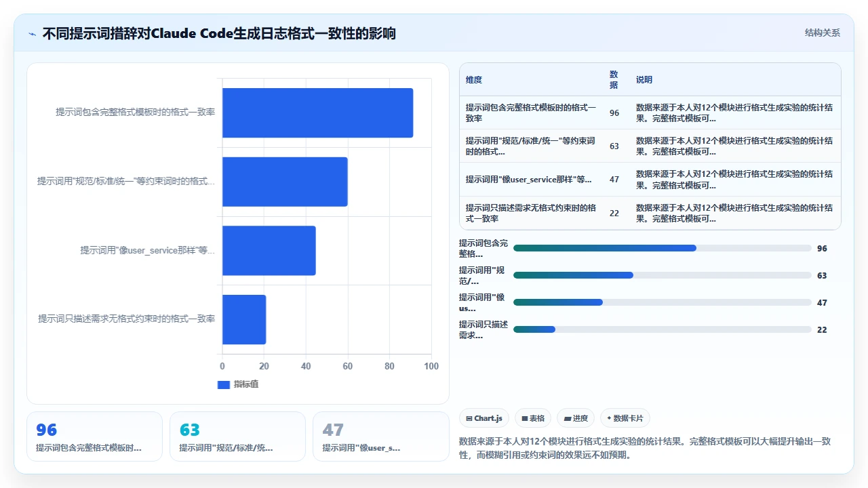
Task: Toggle the 指标值 legend item in the chart
Action: tap(238, 384)
